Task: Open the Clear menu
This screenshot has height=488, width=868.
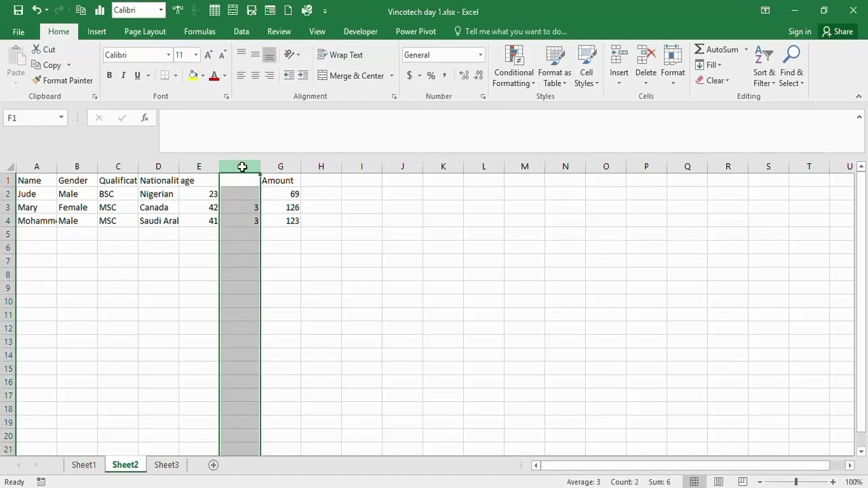Action: [x=712, y=80]
